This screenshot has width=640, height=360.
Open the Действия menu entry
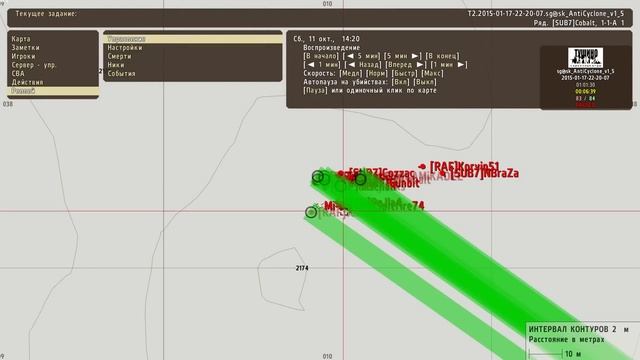click(27, 82)
